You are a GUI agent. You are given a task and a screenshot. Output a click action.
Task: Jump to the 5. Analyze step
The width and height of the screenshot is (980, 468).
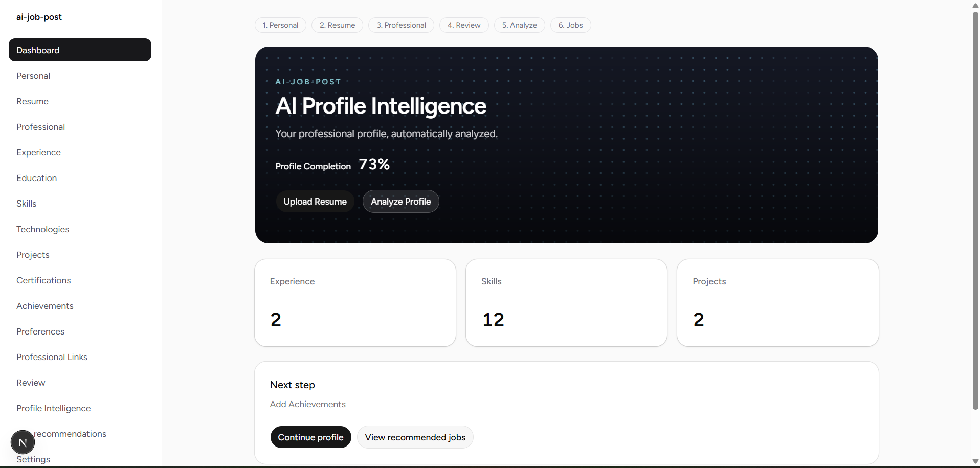(519, 25)
